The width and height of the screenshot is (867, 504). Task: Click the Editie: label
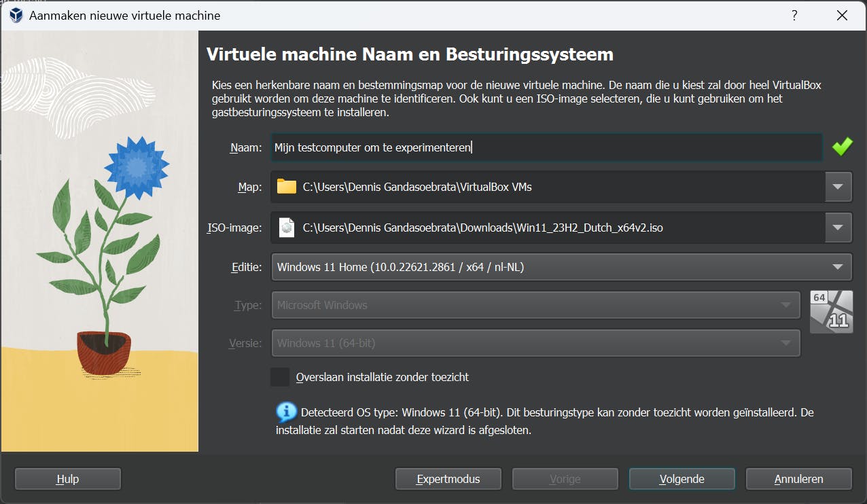coord(247,267)
